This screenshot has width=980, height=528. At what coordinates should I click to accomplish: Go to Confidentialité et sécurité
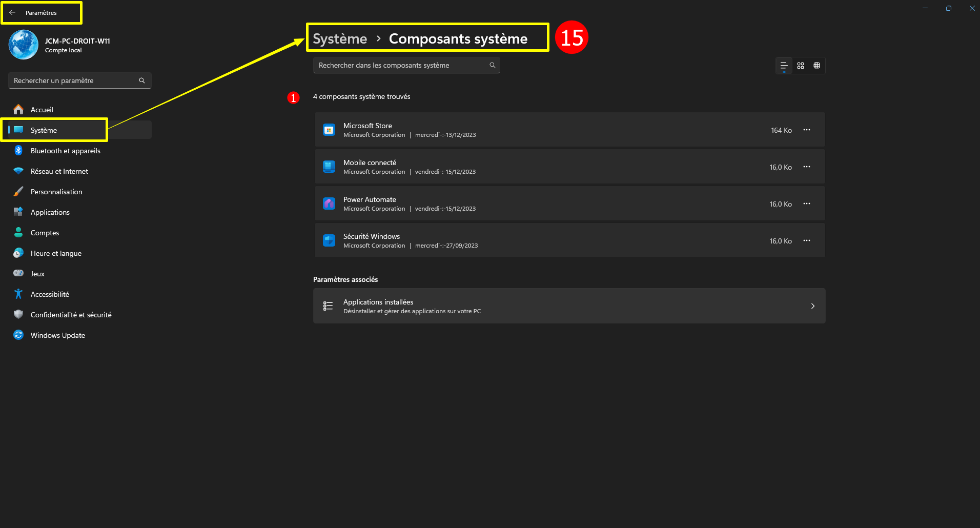coord(80,315)
